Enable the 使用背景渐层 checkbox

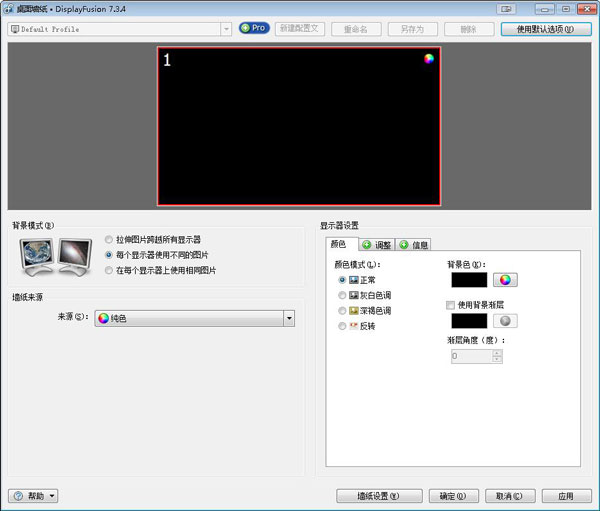451,304
